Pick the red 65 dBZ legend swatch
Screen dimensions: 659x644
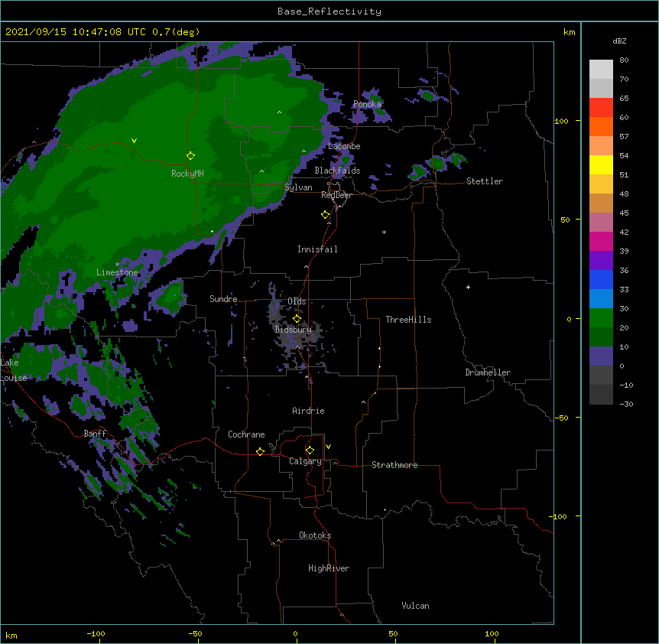[601, 107]
